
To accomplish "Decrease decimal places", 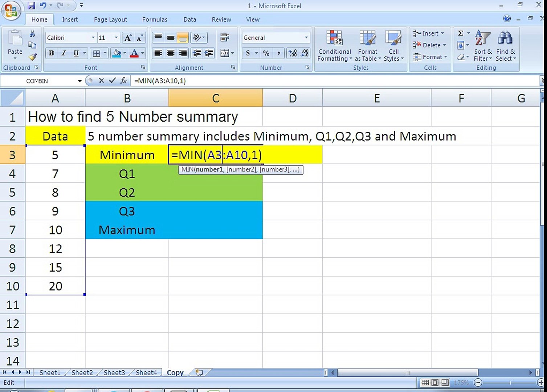I will (x=305, y=53).
